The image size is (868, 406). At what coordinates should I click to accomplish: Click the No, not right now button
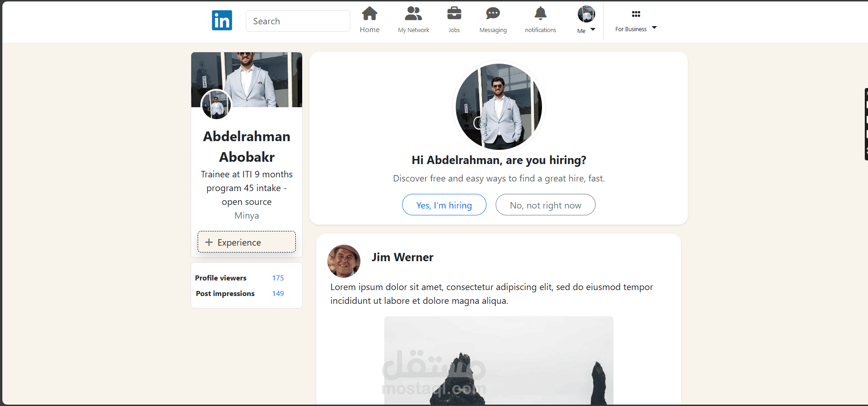click(546, 205)
